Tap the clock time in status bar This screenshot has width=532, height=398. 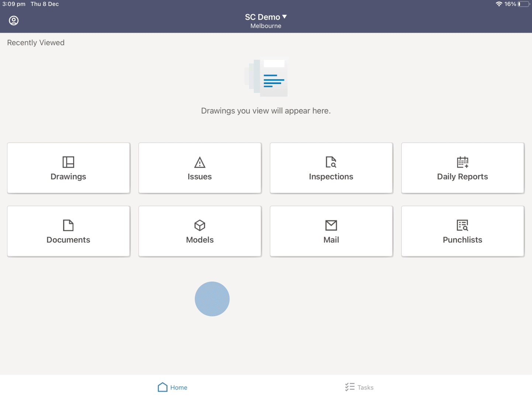pos(14,4)
